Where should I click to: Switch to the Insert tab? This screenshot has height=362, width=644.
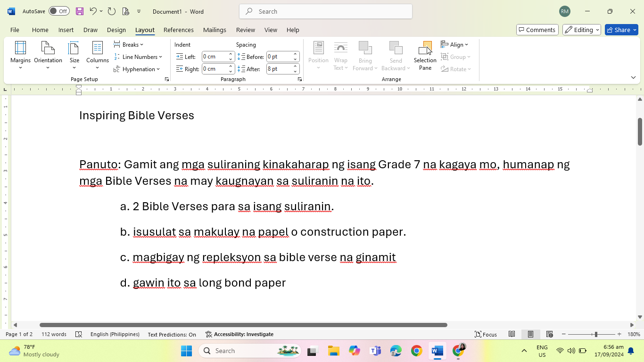(66, 30)
